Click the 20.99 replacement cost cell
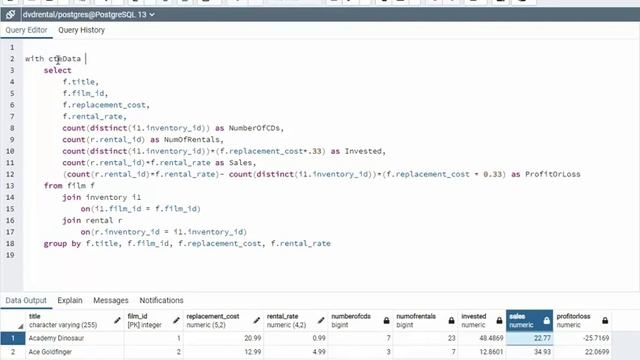Screen dimensions: 640x360 (223, 338)
